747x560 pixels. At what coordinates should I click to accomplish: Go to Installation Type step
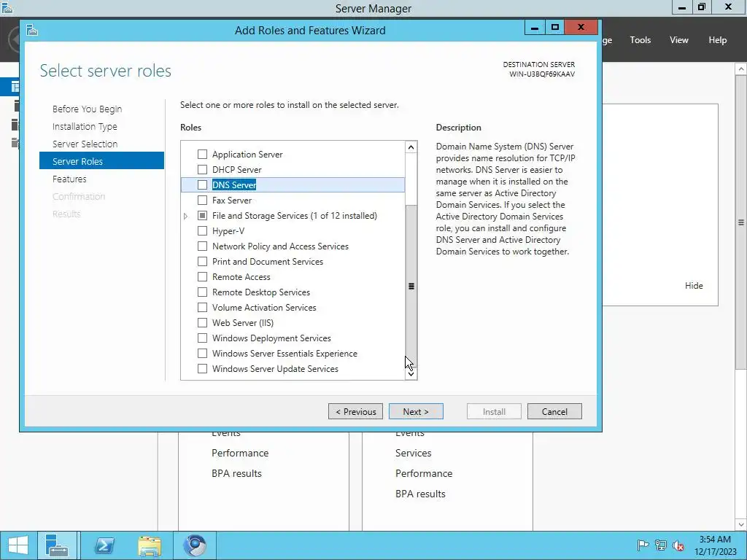85,127
